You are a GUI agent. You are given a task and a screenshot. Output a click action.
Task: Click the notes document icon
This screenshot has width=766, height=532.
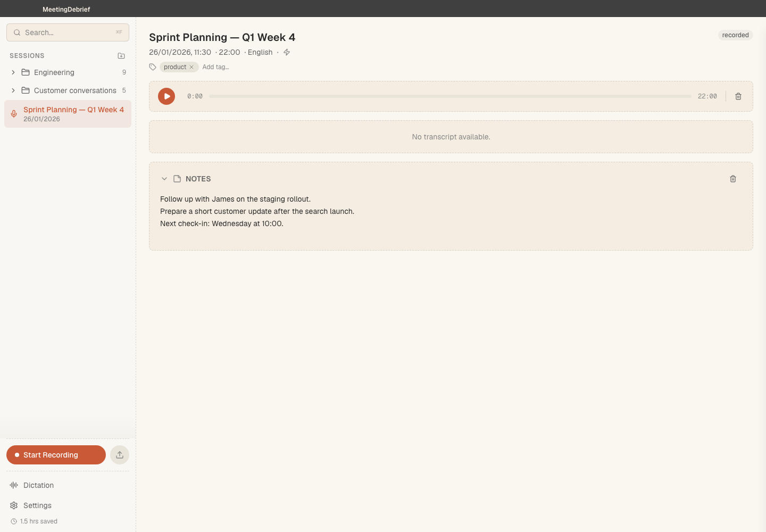click(177, 179)
